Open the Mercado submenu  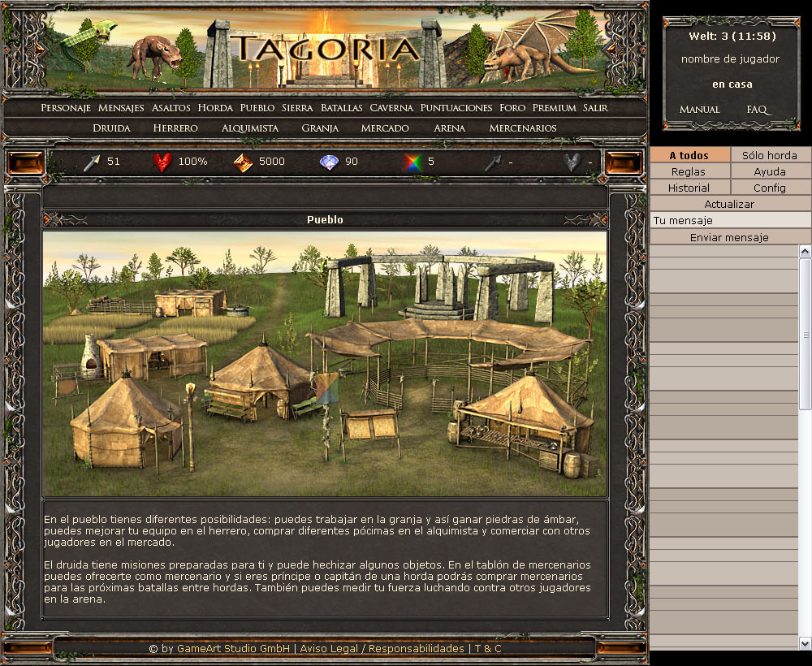pyautogui.click(x=385, y=128)
